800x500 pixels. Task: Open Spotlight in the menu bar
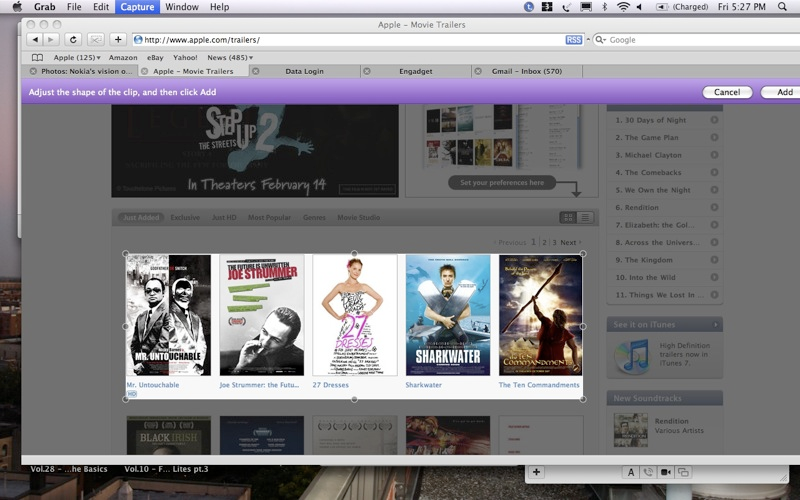click(782, 7)
